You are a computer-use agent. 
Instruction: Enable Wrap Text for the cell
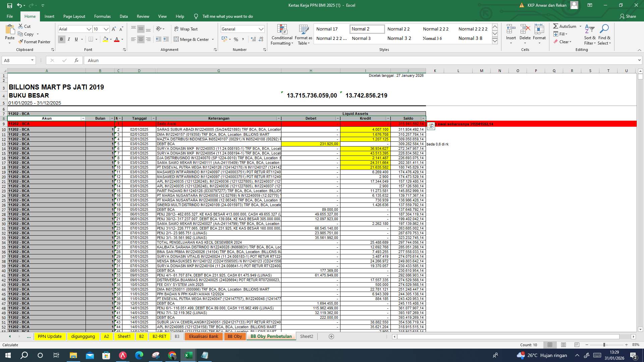pos(186,29)
